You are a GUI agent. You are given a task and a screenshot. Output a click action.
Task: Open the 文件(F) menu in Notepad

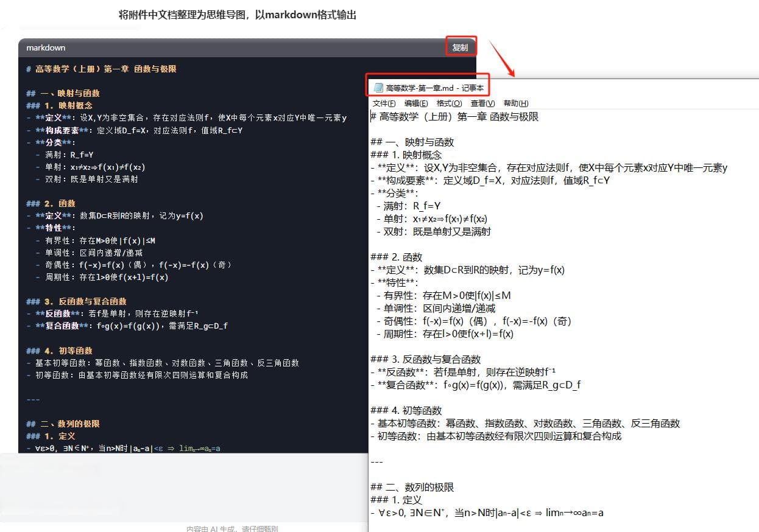(384, 103)
